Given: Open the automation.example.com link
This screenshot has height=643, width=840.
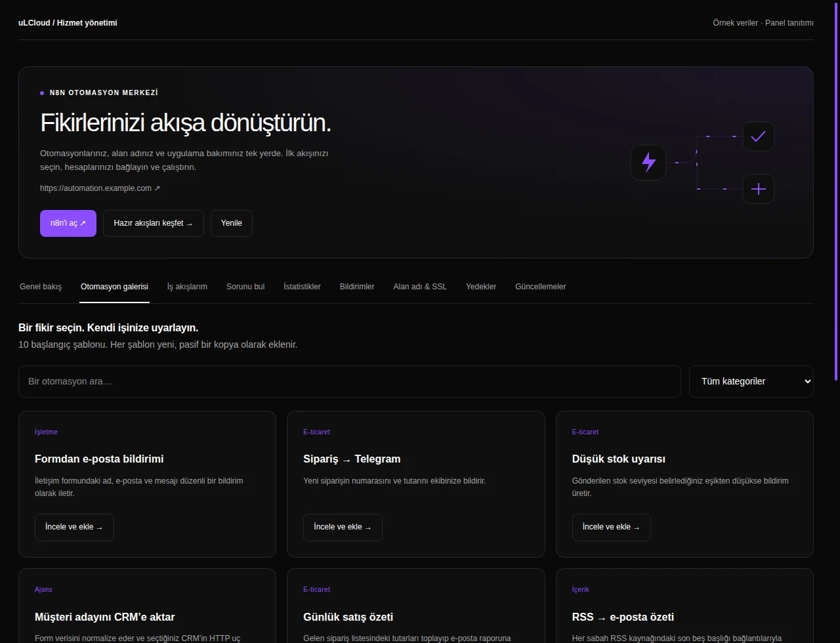Looking at the screenshot, I should pos(100,188).
